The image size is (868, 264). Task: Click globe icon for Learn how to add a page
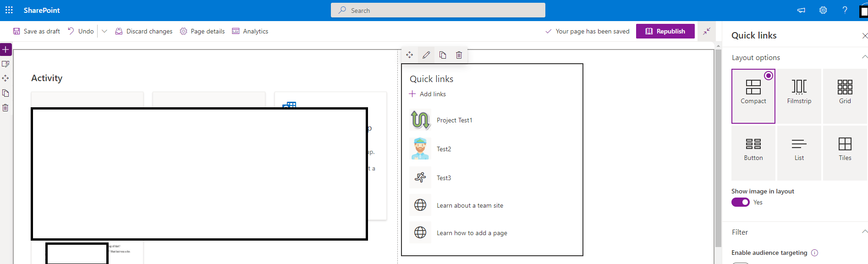point(420,232)
